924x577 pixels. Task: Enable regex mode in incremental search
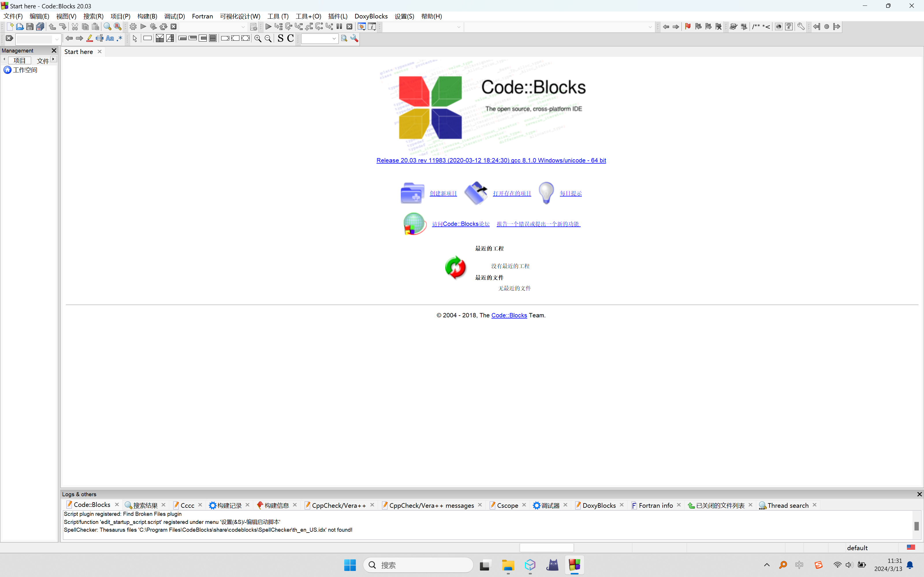tap(119, 38)
